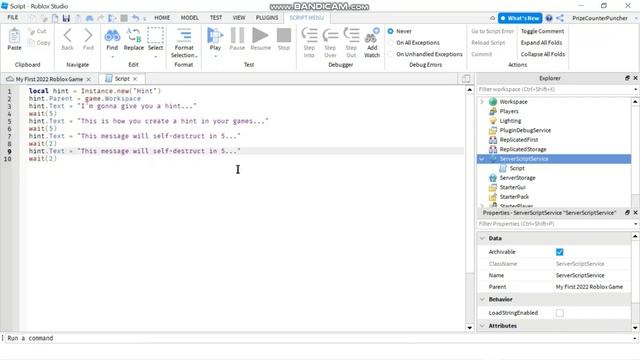Switch to the HOME ribbon tab
640x360 pixels.
click(162, 18)
